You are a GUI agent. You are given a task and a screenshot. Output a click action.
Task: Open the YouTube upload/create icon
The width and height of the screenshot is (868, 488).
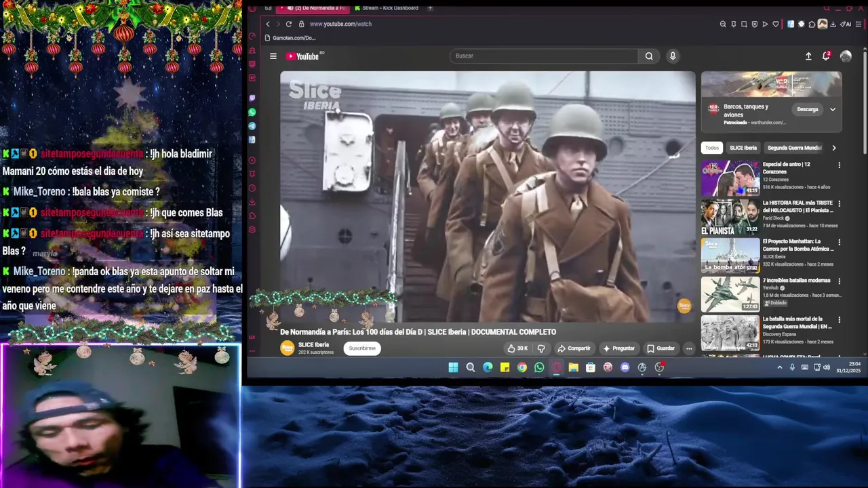tap(808, 56)
